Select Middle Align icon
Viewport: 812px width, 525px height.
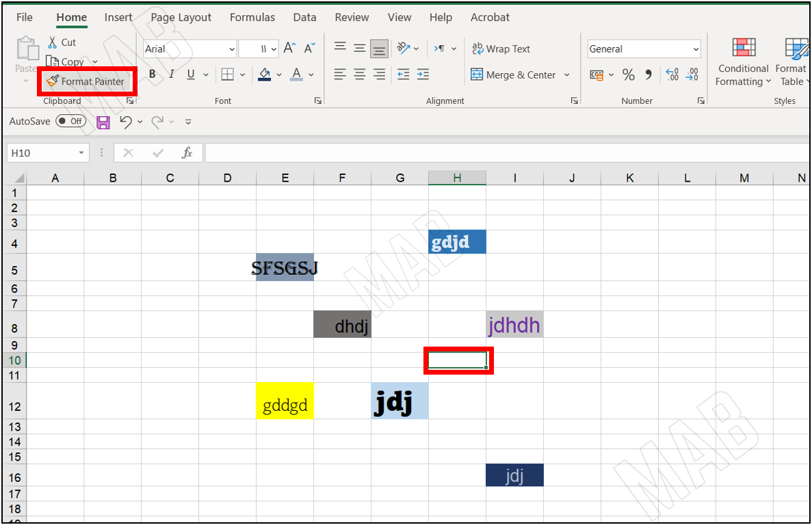click(359, 48)
